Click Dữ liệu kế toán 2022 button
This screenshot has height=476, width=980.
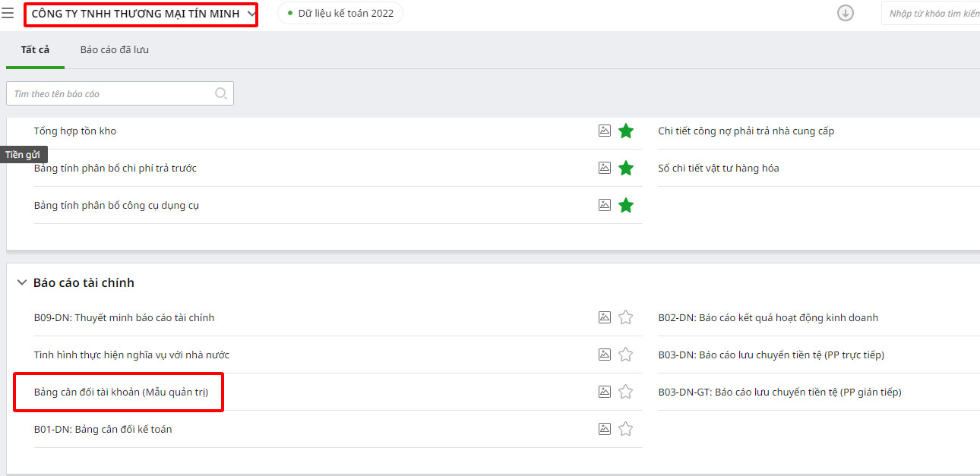(x=340, y=13)
